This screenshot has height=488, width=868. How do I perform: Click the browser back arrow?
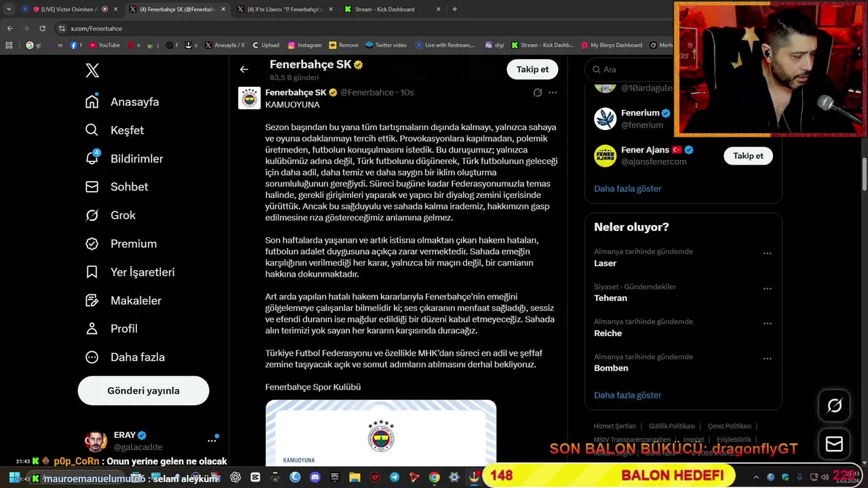pyautogui.click(x=9, y=28)
